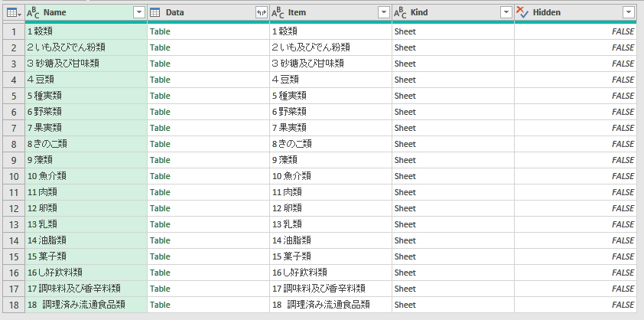The height and width of the screenshot is (320, 644).
Task: Select the Data column header
Action: pos(208,13)
